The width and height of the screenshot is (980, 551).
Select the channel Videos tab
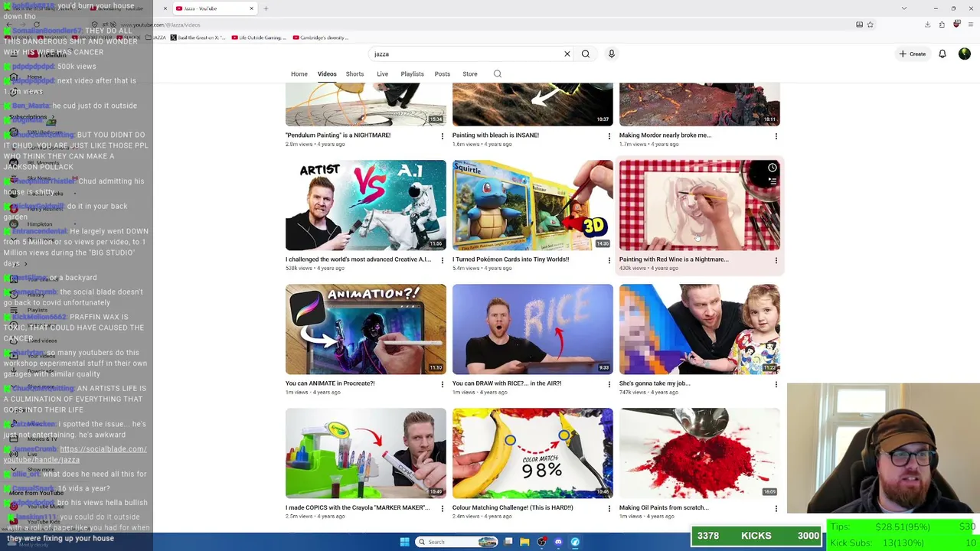point(327,74)
